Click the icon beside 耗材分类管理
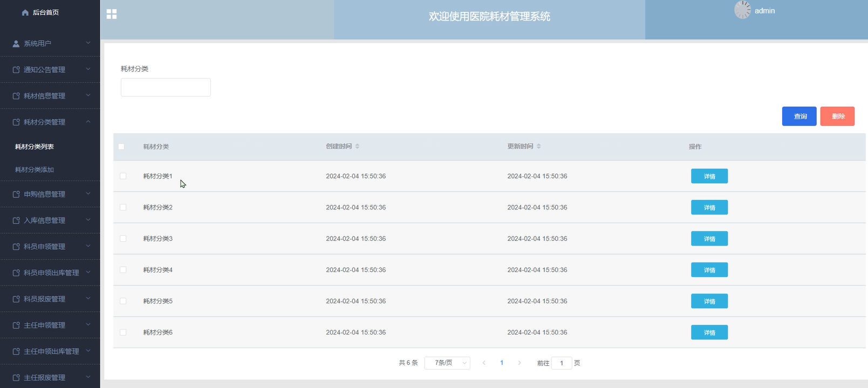This screenshot has height=388, width=868. pos(16,122)
